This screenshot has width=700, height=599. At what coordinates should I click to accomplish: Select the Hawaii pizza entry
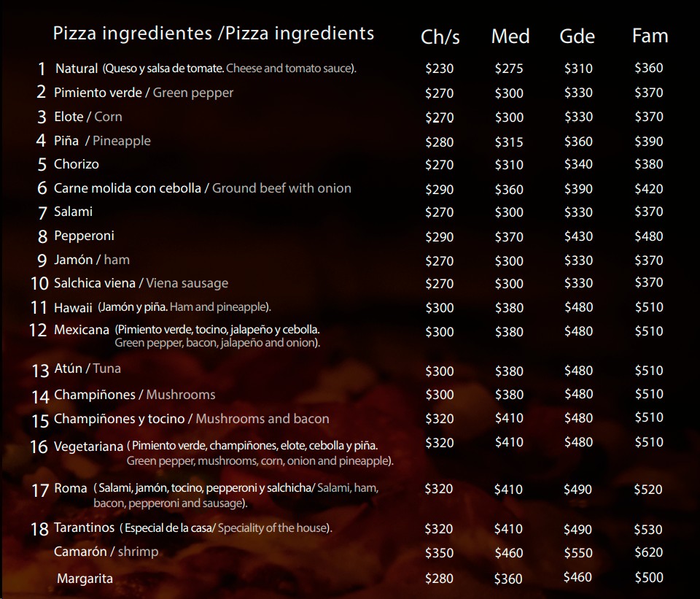pyautogui.click(x=73, y=308)
